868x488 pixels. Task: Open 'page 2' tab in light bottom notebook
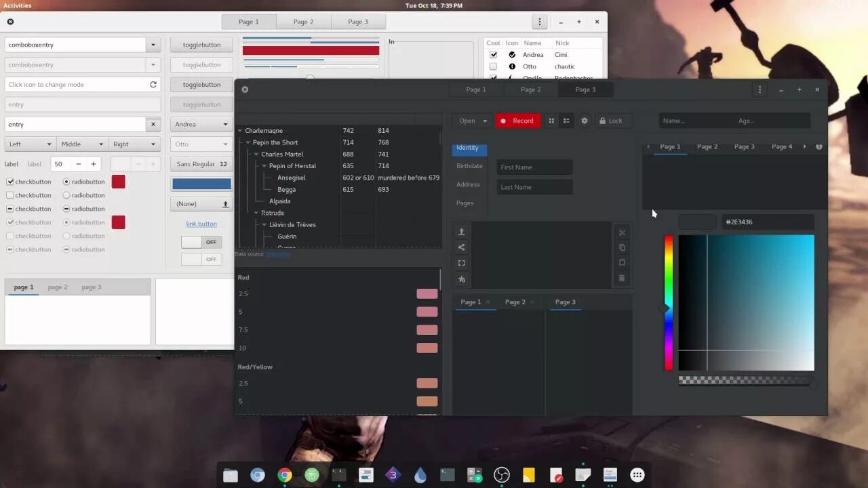(58, 287)
